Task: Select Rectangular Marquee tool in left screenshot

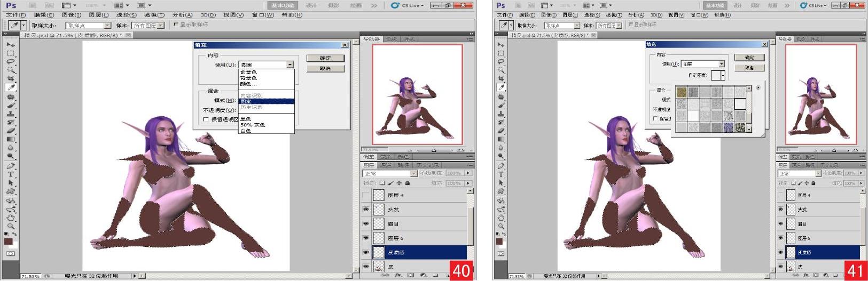Action: [x=11, y=53]
